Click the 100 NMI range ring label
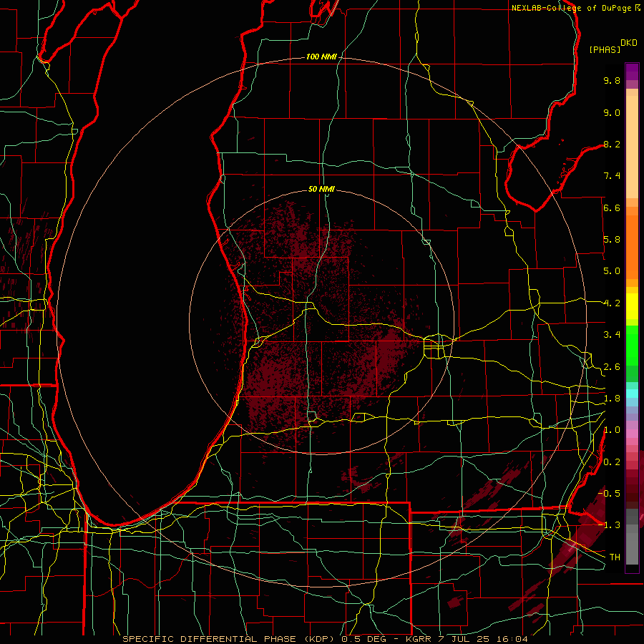Screen dimensions: 644x644 (x=321, y=57)
